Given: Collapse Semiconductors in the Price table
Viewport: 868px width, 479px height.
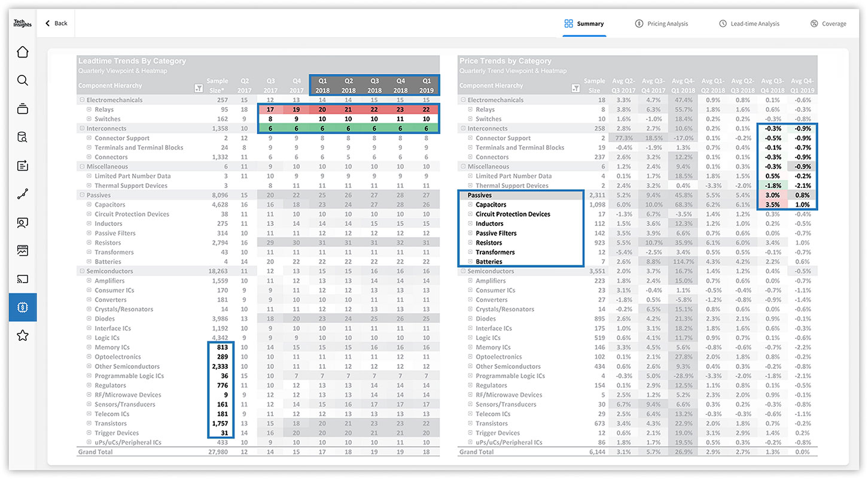Looking at the screenshot, I should point(462,271).
